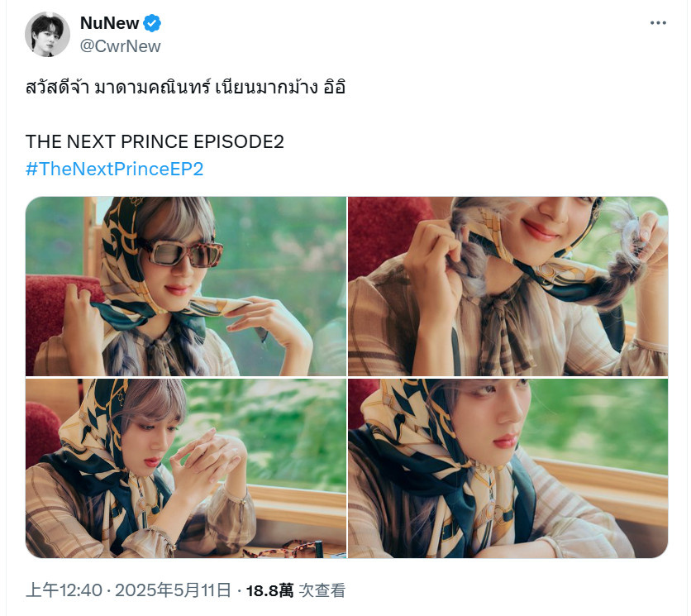Click the NuNew display name
691x616 pixels.
109,23
